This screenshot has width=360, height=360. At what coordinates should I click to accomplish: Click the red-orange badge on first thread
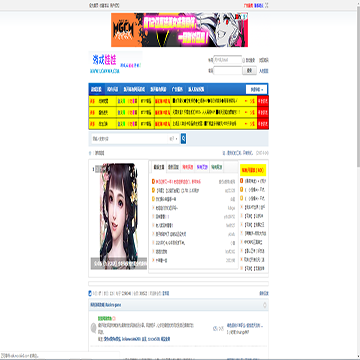(x=153, y=182)
